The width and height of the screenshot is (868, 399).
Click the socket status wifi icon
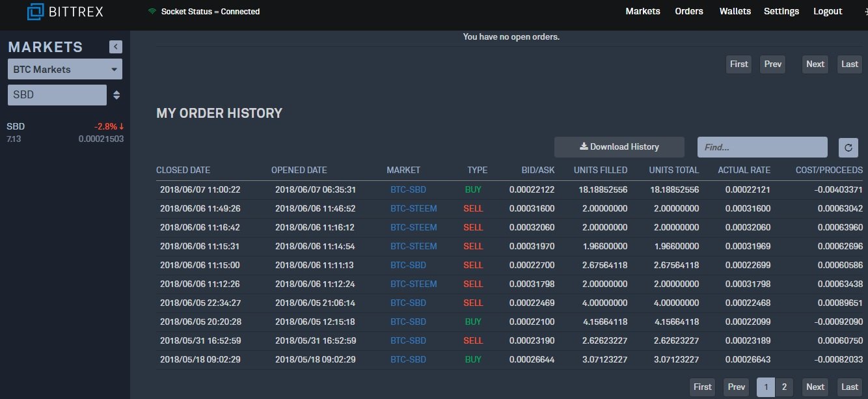coord(152,12)
